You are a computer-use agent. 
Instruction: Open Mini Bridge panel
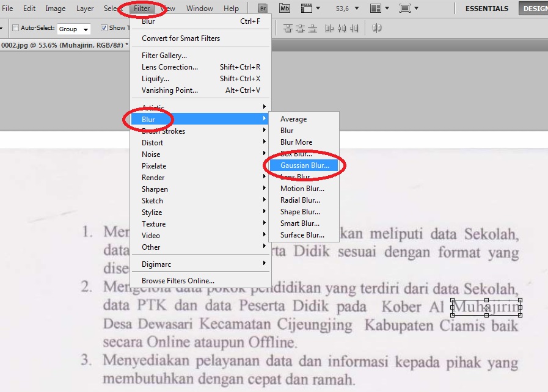(x=283, y=8)
